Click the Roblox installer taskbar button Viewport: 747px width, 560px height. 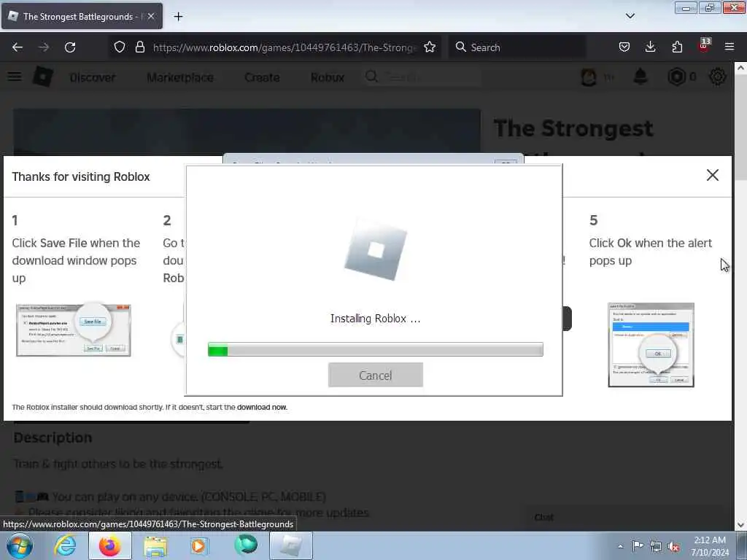291,545
